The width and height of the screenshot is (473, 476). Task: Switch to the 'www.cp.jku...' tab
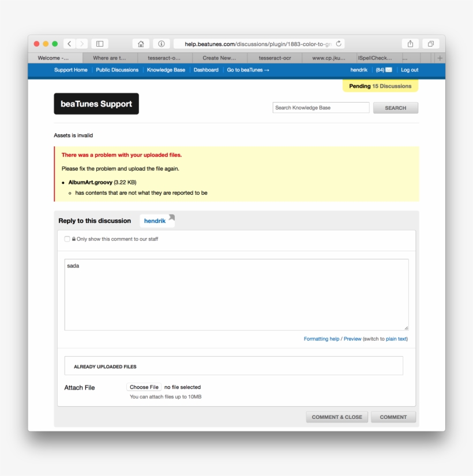click(x=329, y=58)
